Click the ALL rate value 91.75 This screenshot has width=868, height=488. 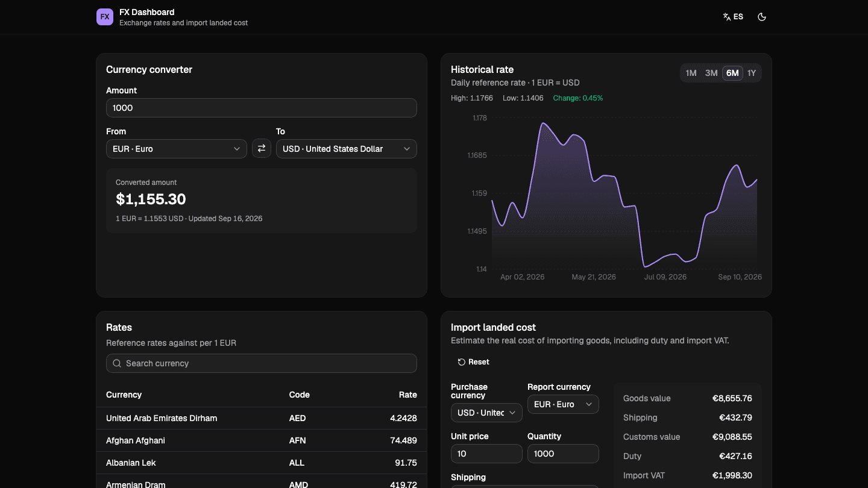(406, 463)
